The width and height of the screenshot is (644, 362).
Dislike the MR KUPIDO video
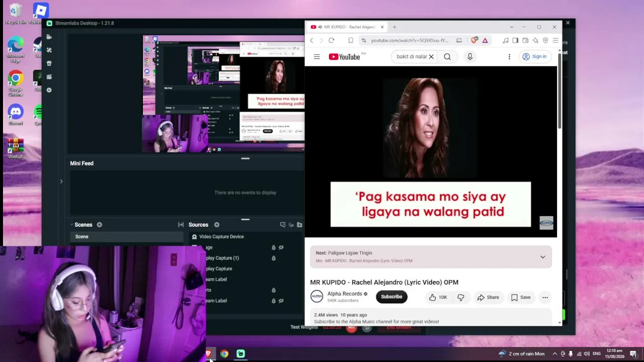pyautogui.click(x=461, y=298)
